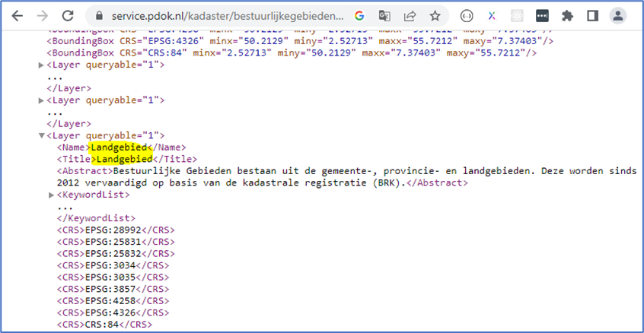
Task: Go back to the previous page
Action: coord(18,15)
